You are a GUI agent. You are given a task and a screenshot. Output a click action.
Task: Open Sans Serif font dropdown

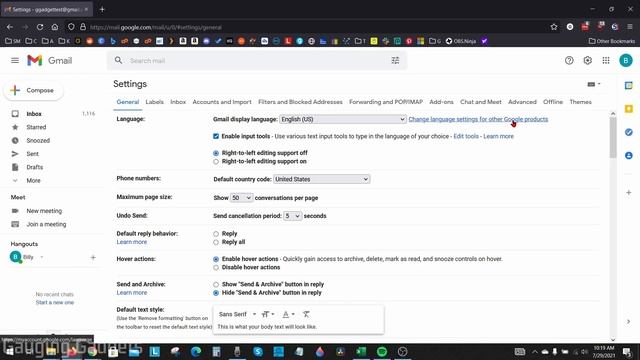(x=237, y=314)
